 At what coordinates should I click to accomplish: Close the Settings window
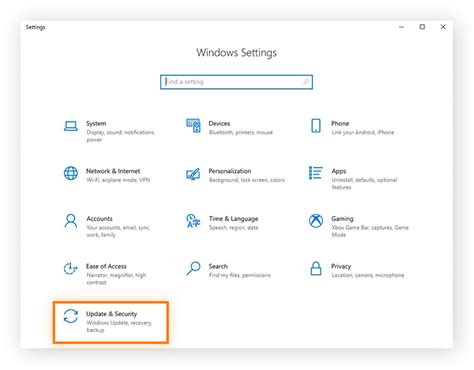[443, 27]
